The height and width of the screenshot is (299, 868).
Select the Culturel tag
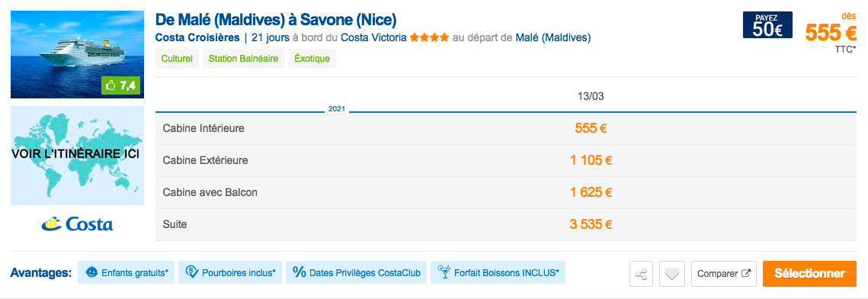coord(177,59)
